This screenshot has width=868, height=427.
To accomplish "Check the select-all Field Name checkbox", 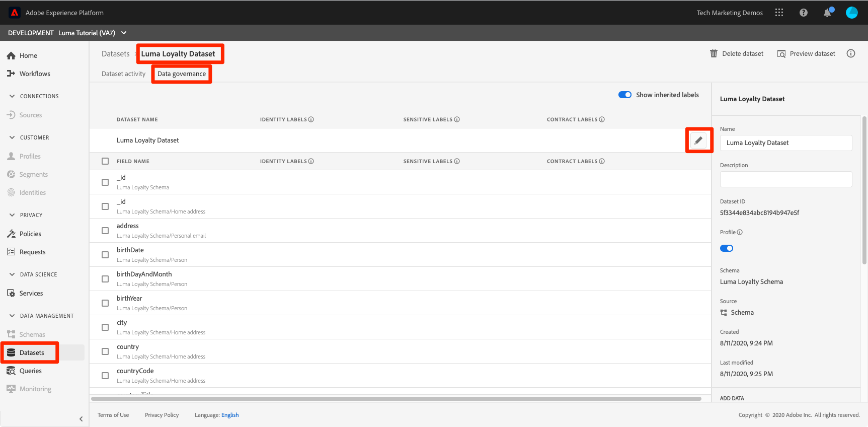I will pos(105,161).
